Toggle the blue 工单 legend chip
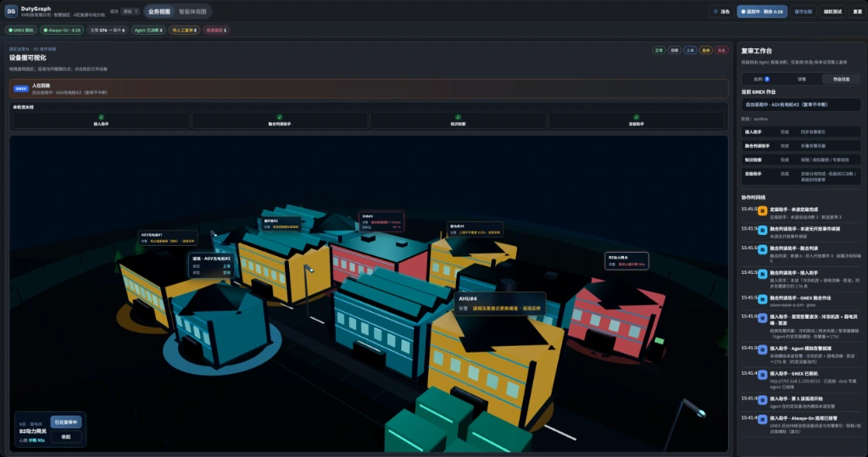The height and width of the screenshot is (457, 868). tap(690, 50)
